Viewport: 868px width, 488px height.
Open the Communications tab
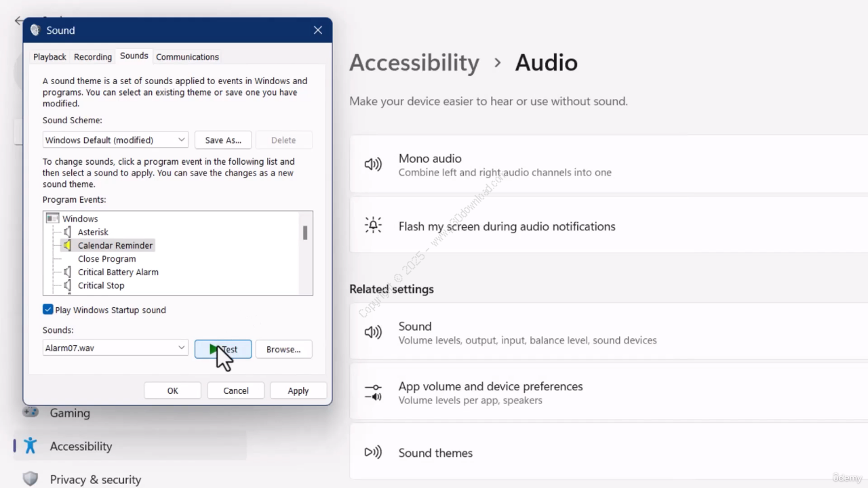click(x=187, y=57)
